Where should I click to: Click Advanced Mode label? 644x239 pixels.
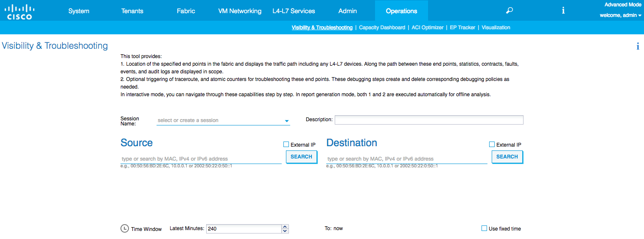click(x=623, y=5)
